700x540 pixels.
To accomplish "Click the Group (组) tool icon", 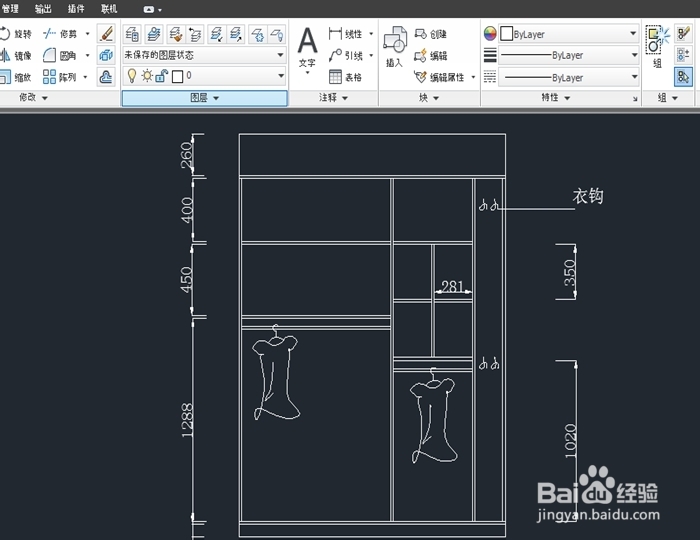I will (x=657, y=46).
